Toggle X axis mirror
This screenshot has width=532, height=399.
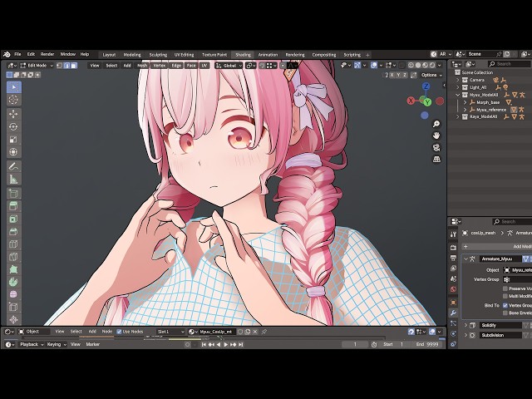click(x=392, y=75)
